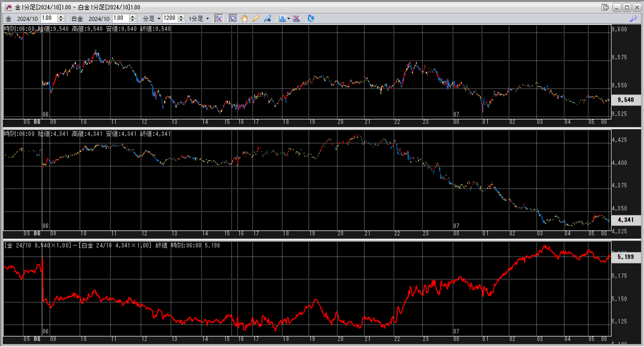This screenshot has width=644, height=347.
Task: Click the detach window icon in title bar
Action: pyautogui.click(x=605, y=7)
